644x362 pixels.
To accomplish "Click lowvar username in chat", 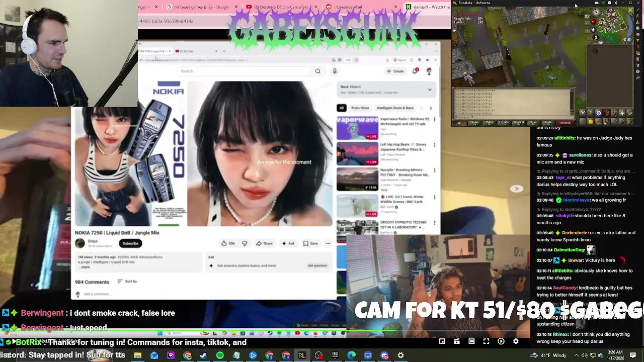I will tap(576, 260).
